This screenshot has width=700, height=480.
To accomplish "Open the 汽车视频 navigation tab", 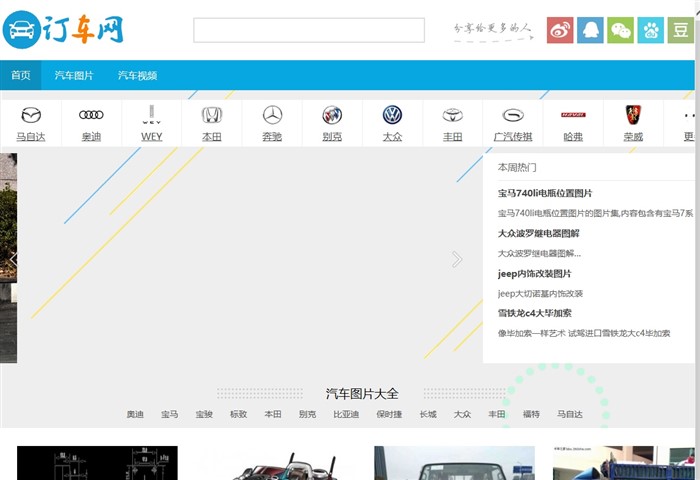I will pyautogui.click(x=138, y=75).
